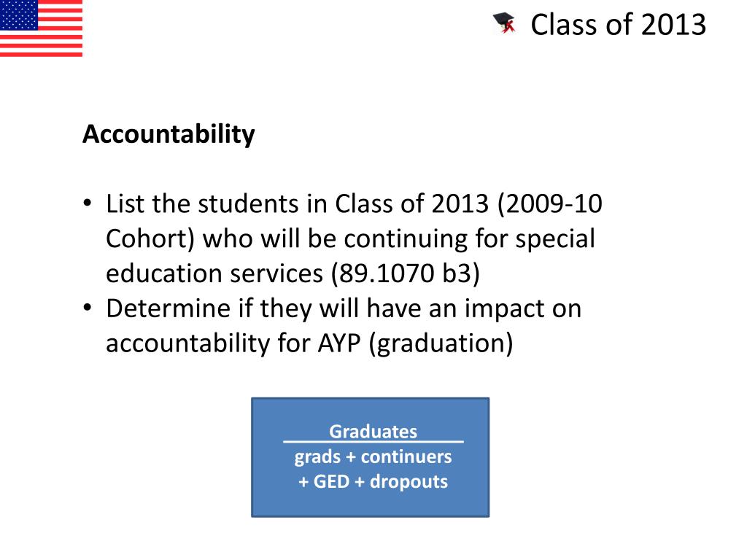Select the 'grads + continuers' denominator line
This screenshot has width=747, height=560.
pyautogui.click(x=373, y=456)
